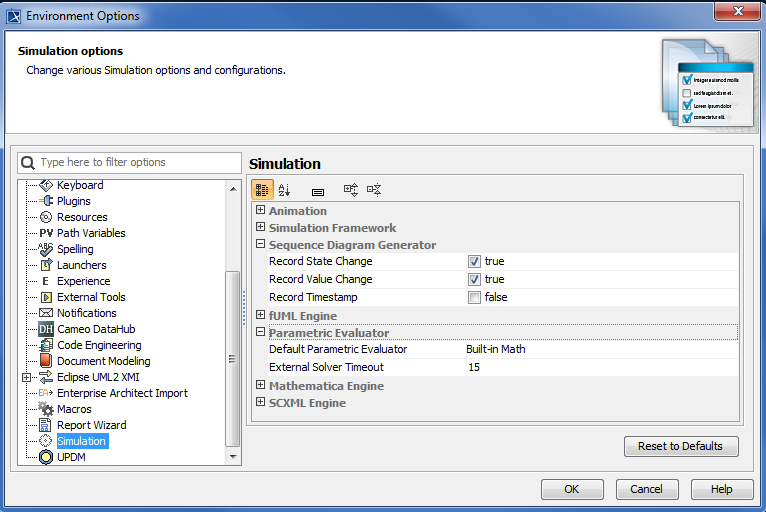Image resolution: width=766 pixels, height=512 pixels.
Task: Click the filter options search field
Action: point(138,162)
